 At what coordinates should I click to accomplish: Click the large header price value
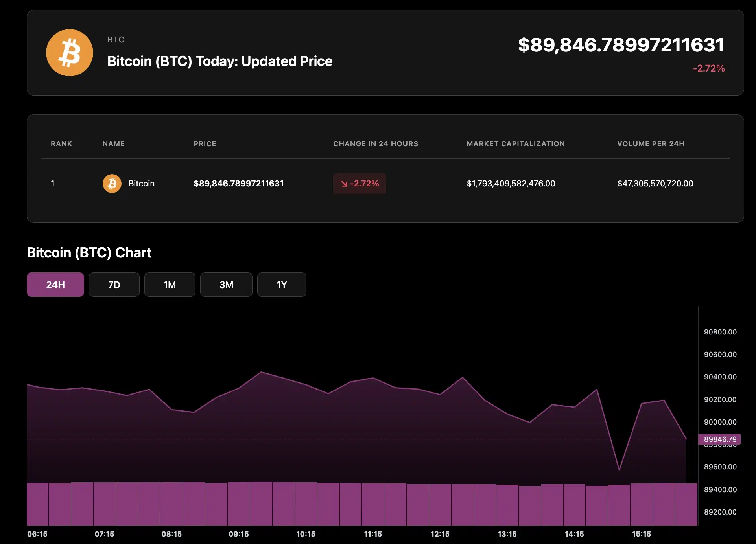[621, 45]
